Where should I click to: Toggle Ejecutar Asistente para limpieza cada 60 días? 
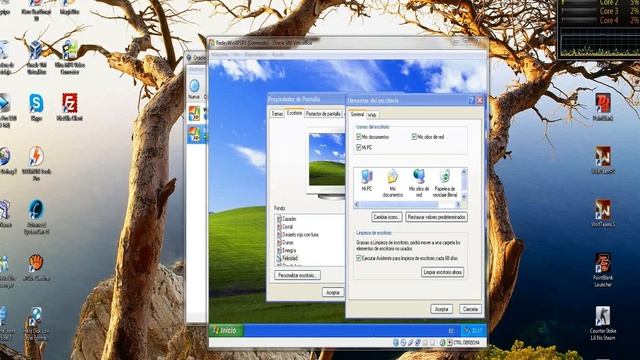point(359,258)
